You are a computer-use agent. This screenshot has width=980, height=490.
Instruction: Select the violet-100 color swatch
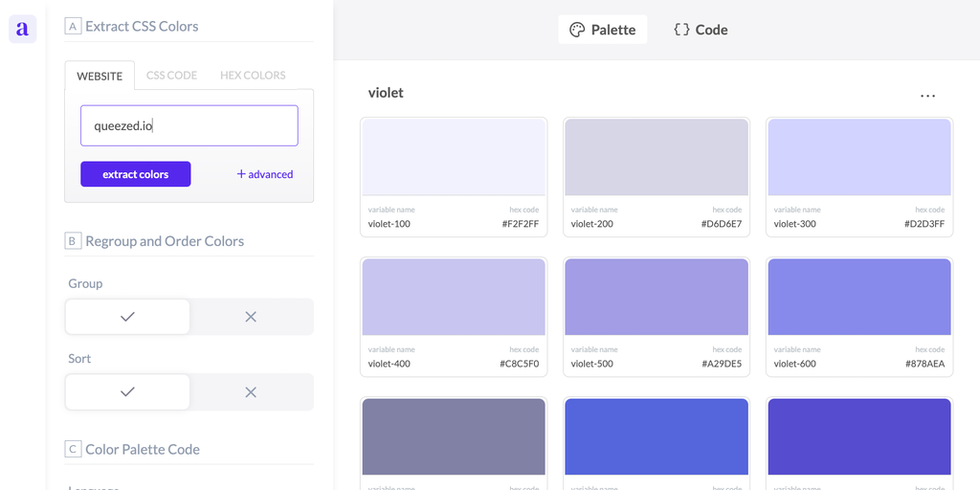454,157
